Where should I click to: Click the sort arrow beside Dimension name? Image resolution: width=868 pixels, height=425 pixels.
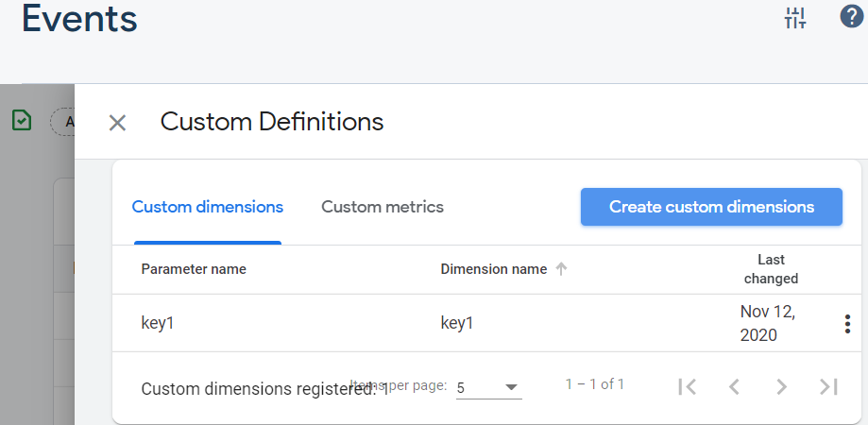click(561, 269)
